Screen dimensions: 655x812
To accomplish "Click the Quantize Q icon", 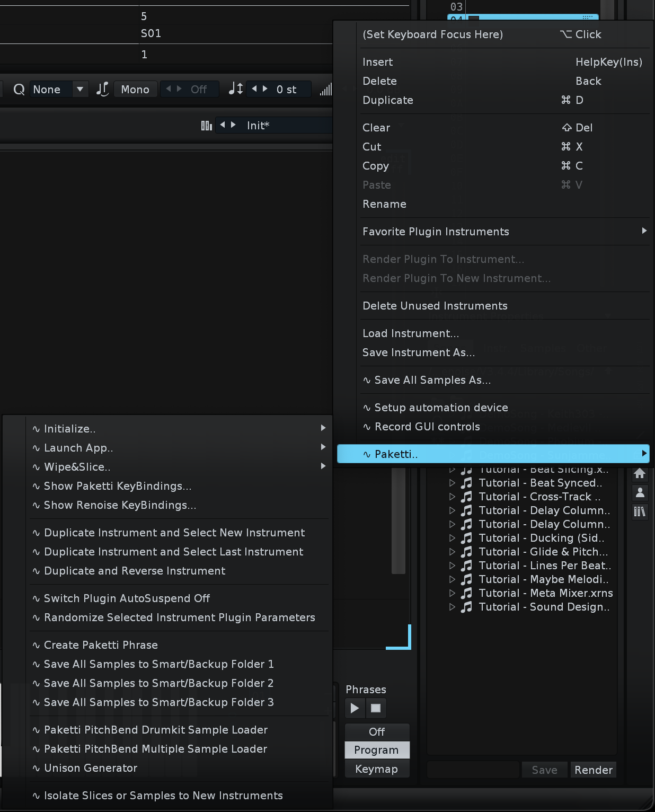I will coord(19,90).
